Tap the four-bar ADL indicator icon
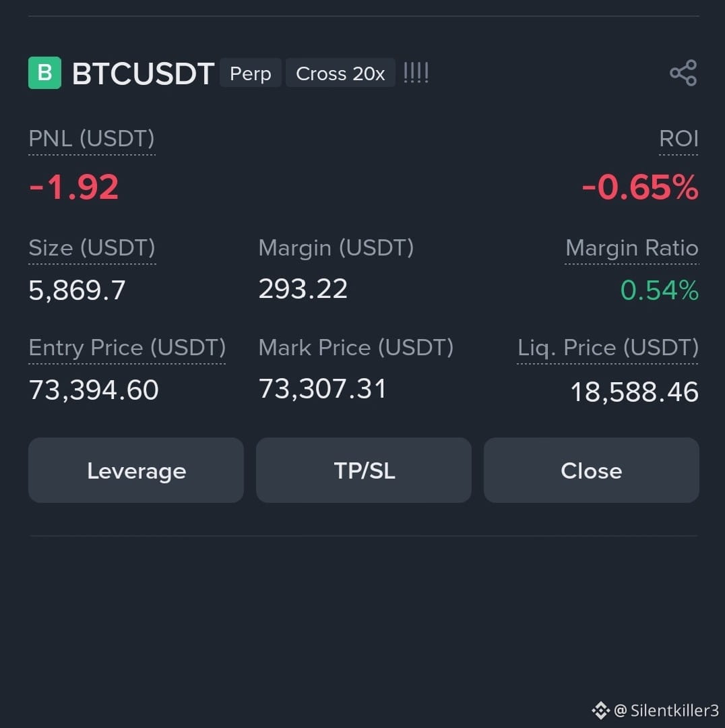Screen dimensions: 725x728 [x=416, y=73]
